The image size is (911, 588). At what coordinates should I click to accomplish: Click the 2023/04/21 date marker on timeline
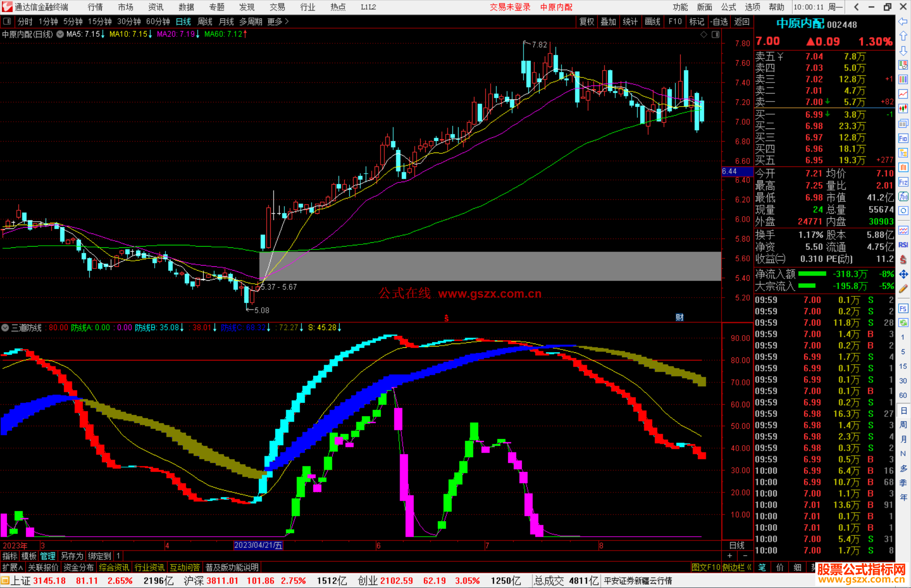coord(258,545)
